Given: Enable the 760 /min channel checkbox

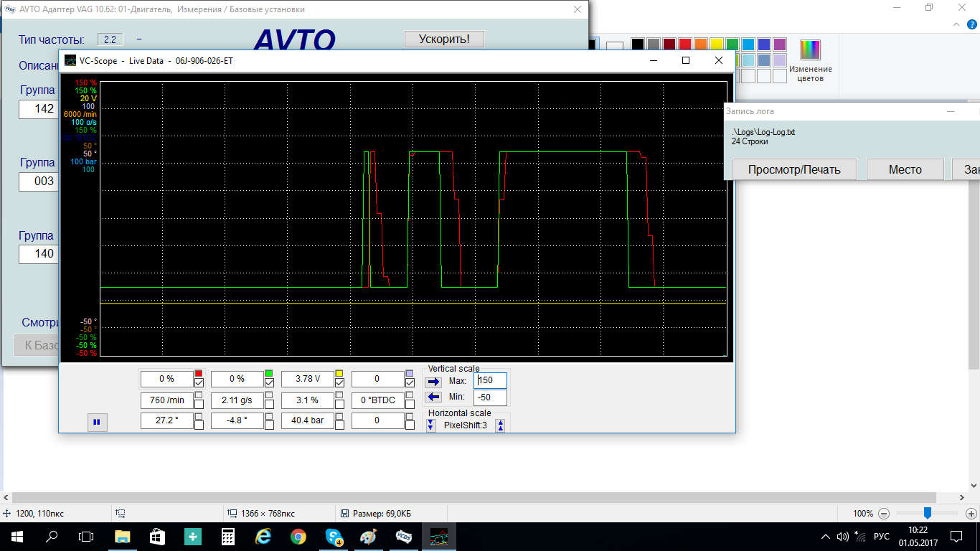Looking at the screenshot, I should 199,404.
